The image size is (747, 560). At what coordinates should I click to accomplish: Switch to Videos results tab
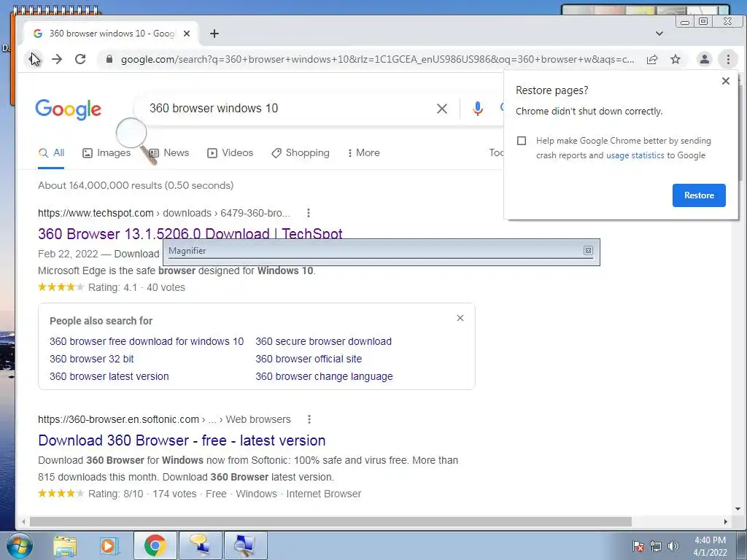tap(230, 153)
